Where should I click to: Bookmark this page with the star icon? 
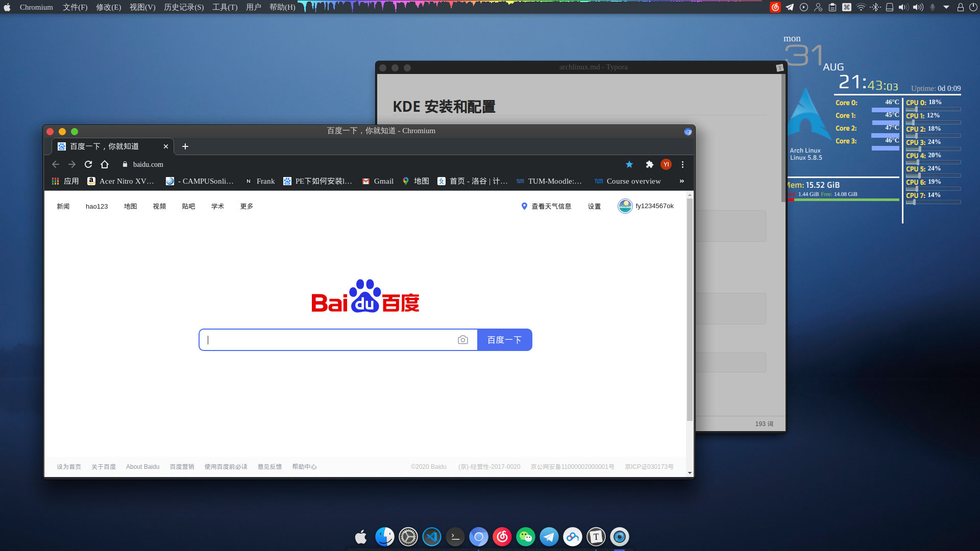629,164
